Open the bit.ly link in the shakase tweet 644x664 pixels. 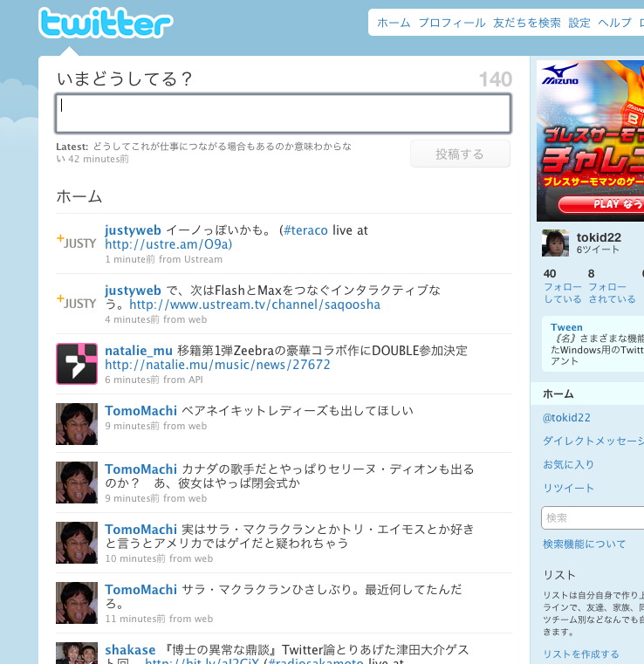(202, 661)
